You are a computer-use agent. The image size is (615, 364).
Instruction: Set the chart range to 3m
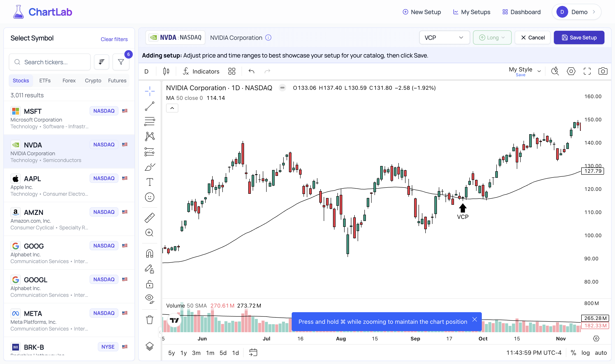[x=196, y=353]
